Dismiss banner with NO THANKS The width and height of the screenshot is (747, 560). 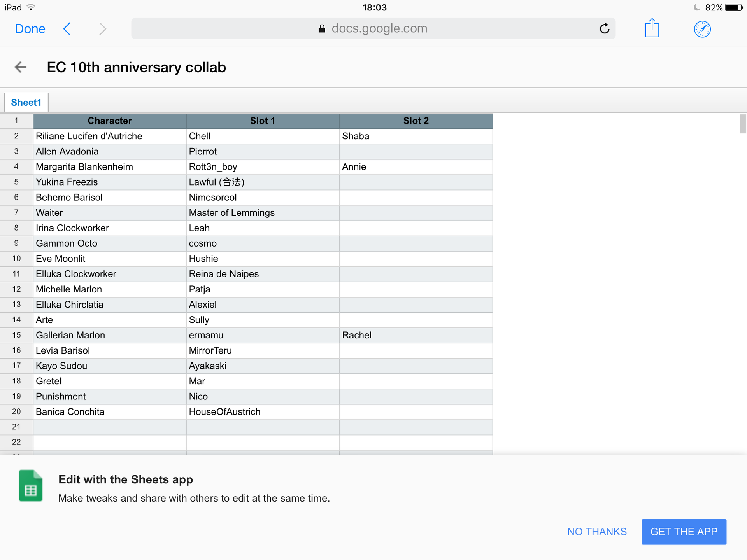597,532
